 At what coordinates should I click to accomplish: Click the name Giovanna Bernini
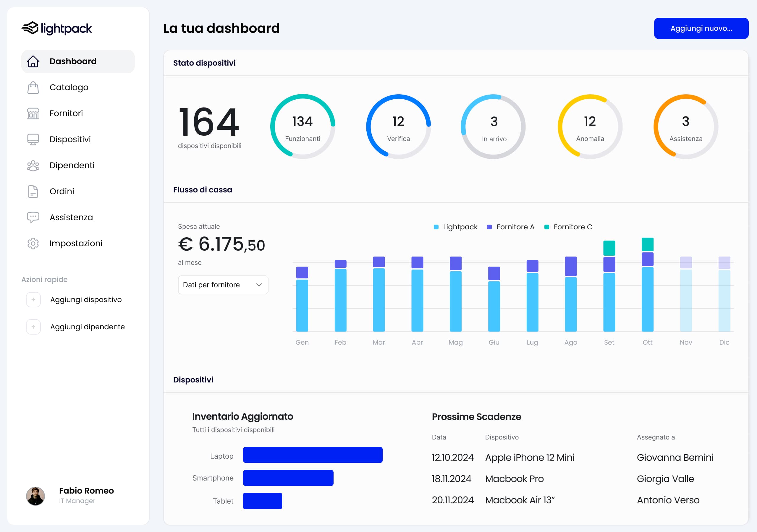[675, 458]
